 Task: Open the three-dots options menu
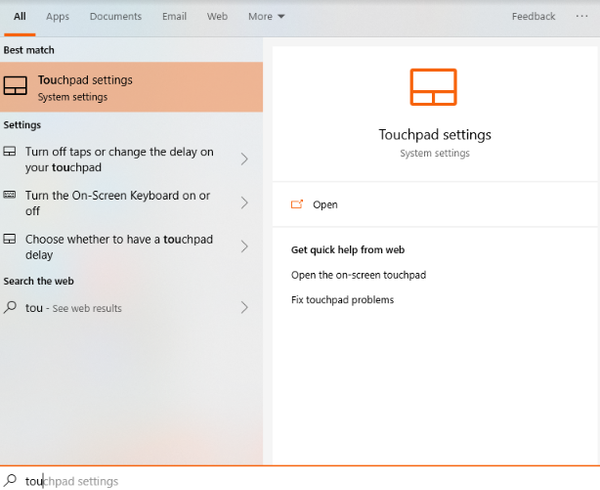582,16
